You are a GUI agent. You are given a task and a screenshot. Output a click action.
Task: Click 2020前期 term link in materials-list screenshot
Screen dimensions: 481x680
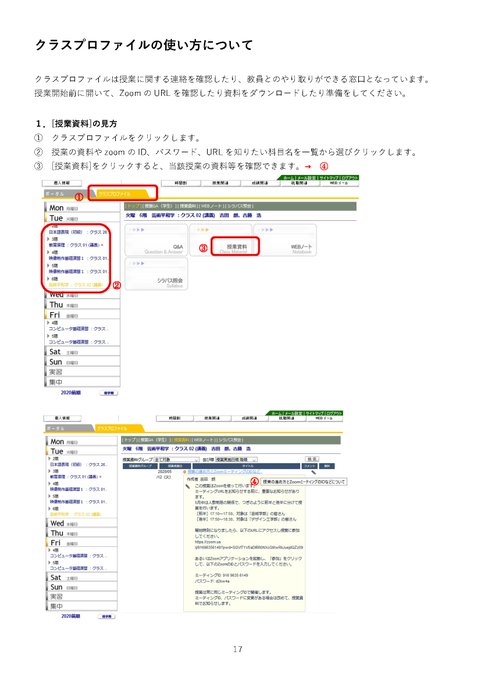pyautogui.click(x=70, y=616)
